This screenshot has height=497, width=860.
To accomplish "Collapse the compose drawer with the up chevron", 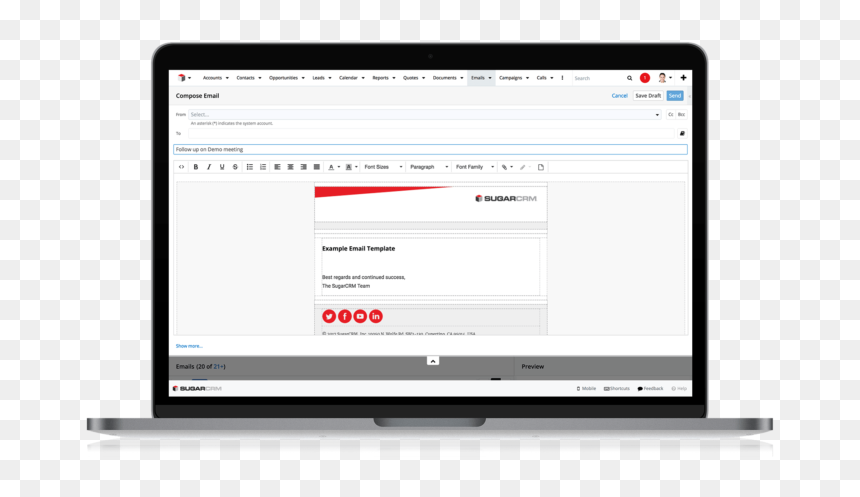I will point(433,361).
